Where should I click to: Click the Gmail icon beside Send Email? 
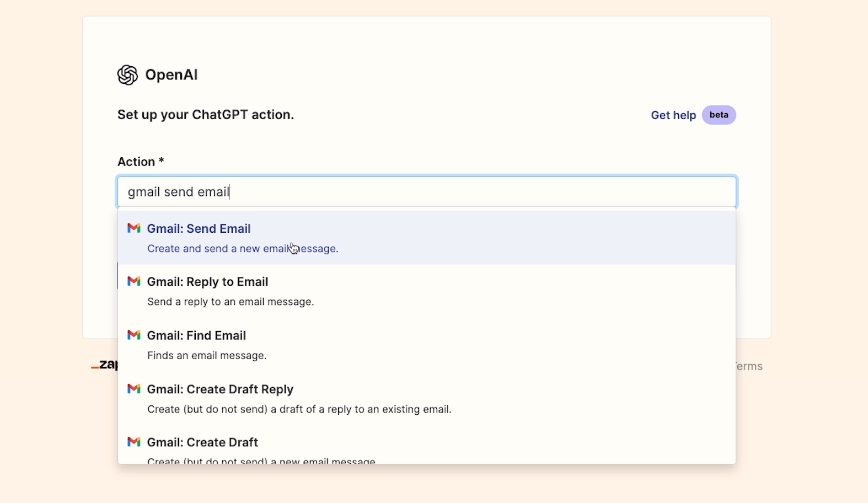(134, 228)
